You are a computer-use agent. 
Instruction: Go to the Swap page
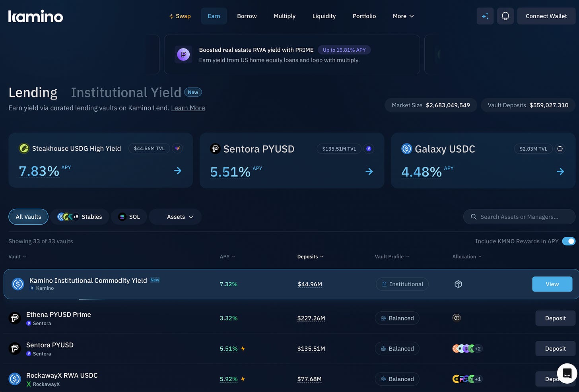(180, 16)
